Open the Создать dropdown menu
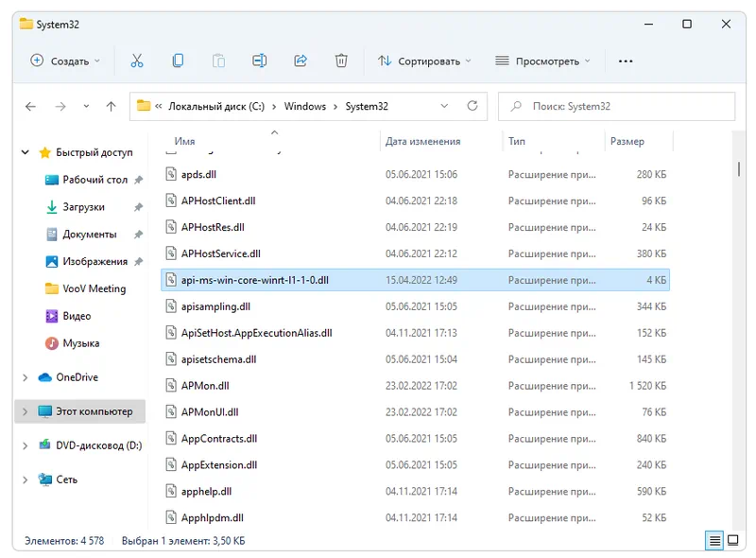This screenshot has width=756, height=558. 64,61
